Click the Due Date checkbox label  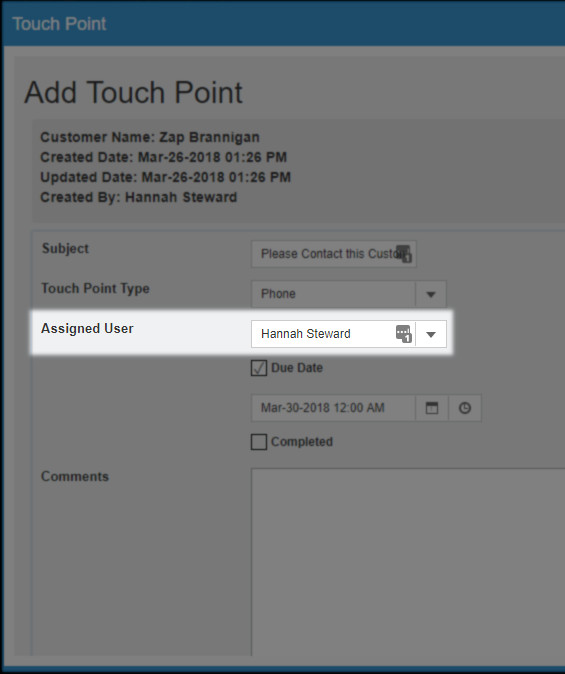click(297, 368)
